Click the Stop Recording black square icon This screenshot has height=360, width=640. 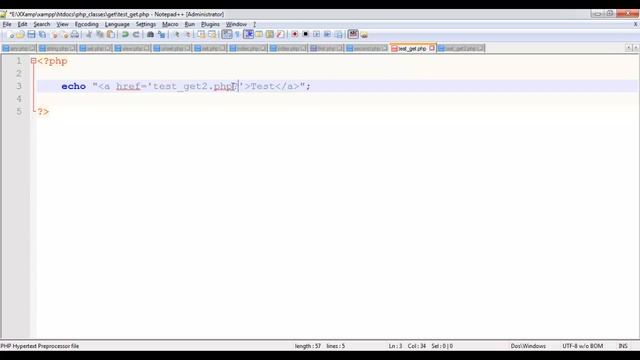pos(306,35)
